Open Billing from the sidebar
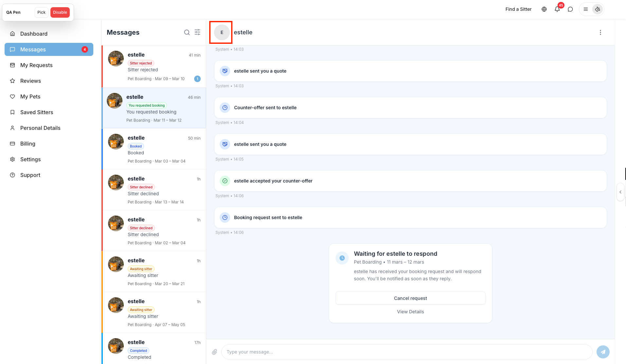626x364 pixels. [28, 144]
